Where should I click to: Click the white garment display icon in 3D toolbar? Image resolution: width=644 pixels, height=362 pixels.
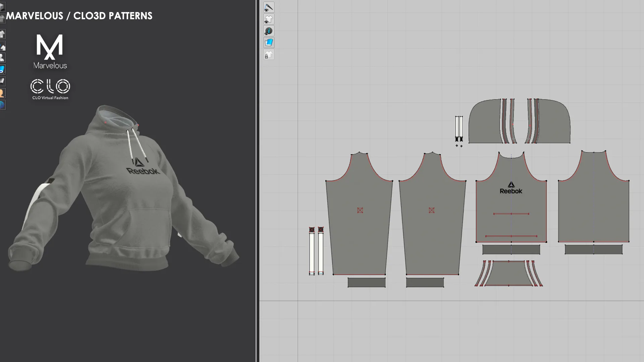point(2,34)
